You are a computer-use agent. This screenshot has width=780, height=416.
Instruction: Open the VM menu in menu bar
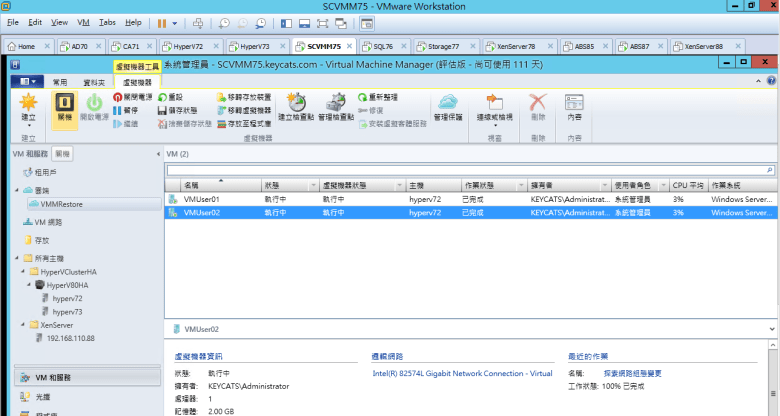pyautogui.click(x=84, y=21)
